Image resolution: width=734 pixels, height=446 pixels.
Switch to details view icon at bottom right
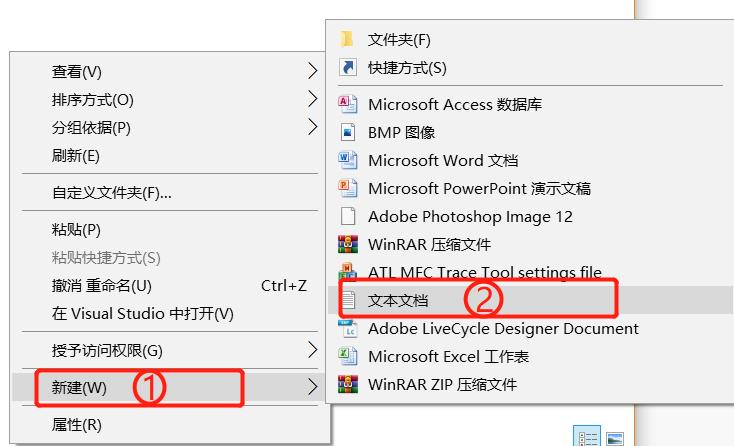tap(586, 438)
